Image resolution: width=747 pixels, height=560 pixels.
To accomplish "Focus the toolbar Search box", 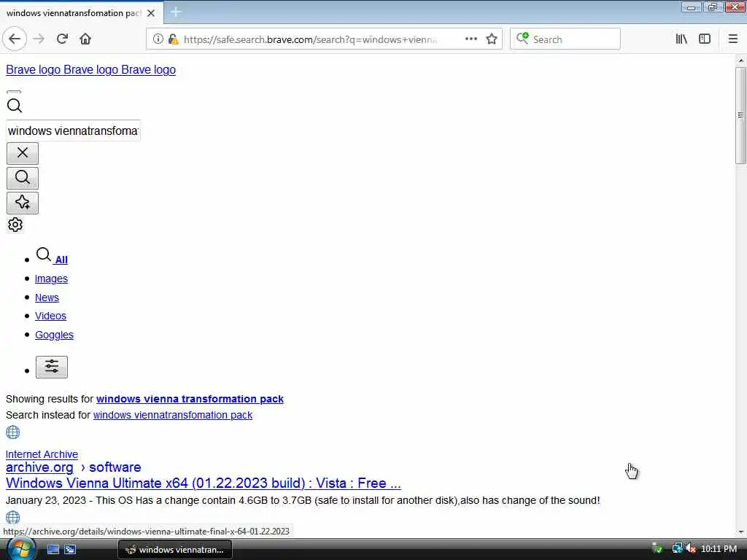I will pyautogui.click(x=565, y=39).
